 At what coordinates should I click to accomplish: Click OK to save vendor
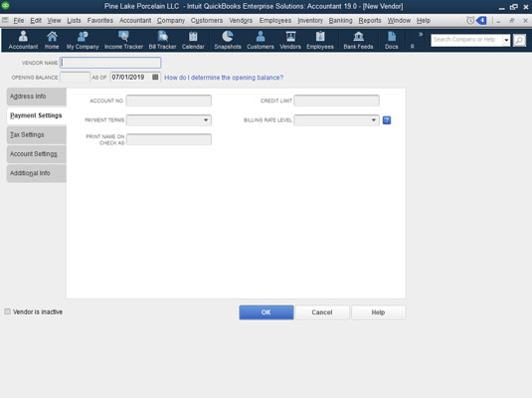pyautogui.click(x=266, y=312)
